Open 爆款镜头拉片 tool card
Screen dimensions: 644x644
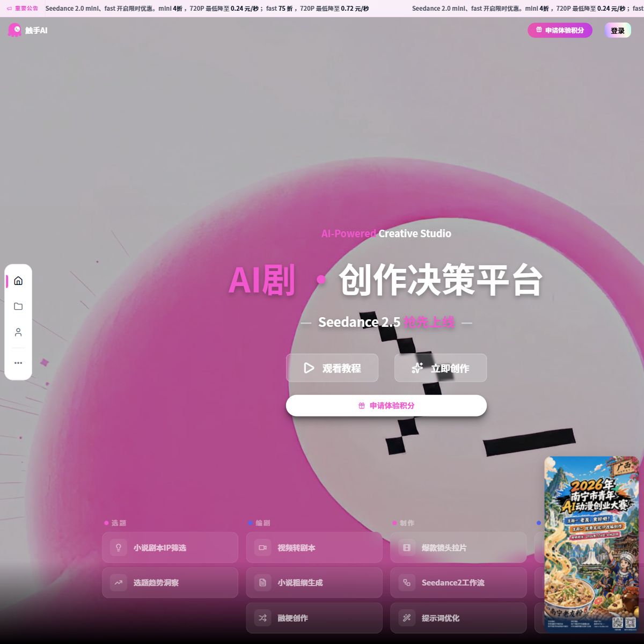coord(458,547)
